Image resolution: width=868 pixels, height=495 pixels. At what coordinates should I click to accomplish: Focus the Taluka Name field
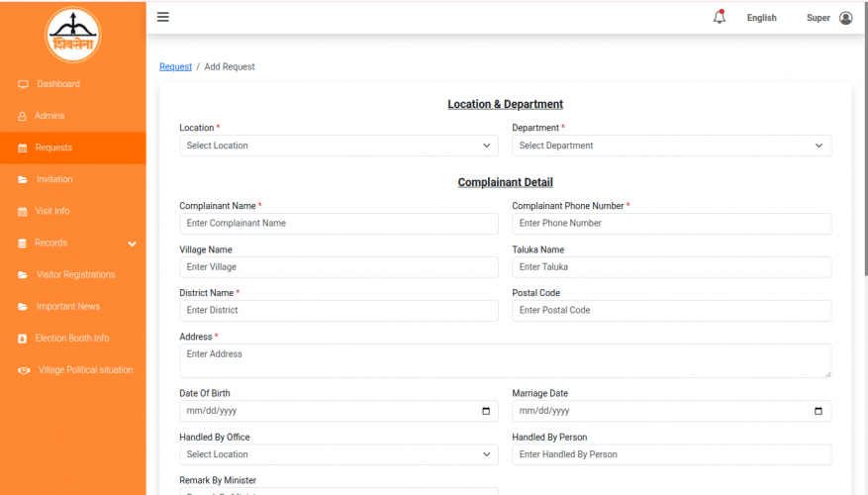pyautogui.click(x=671, y=267)
